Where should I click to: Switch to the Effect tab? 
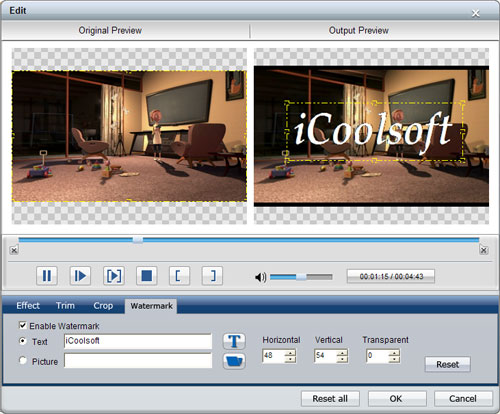(28, 306)
